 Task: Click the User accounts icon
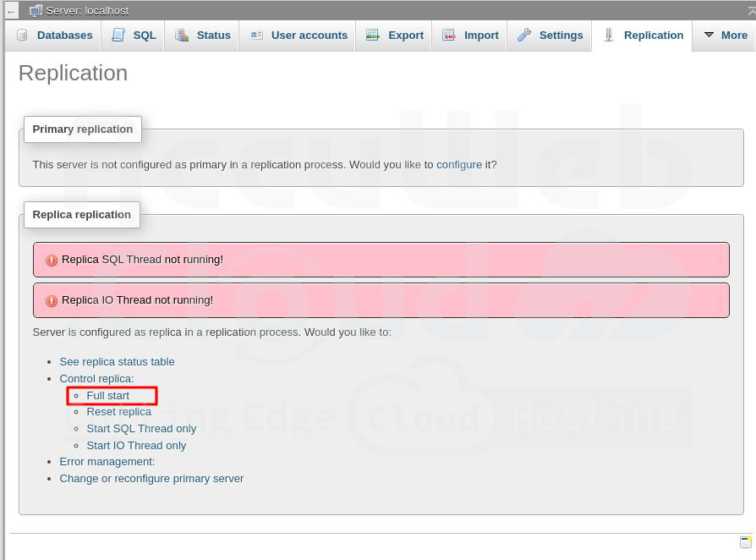pos(256,36)
